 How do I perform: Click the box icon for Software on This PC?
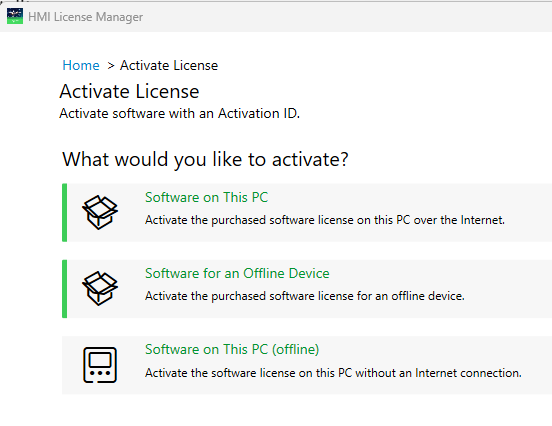tap(100, 212)
